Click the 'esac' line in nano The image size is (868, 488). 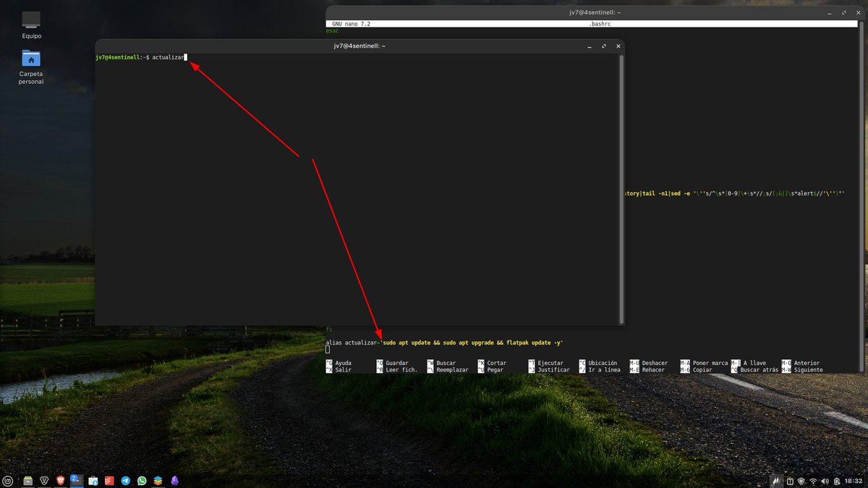point(333,31)
